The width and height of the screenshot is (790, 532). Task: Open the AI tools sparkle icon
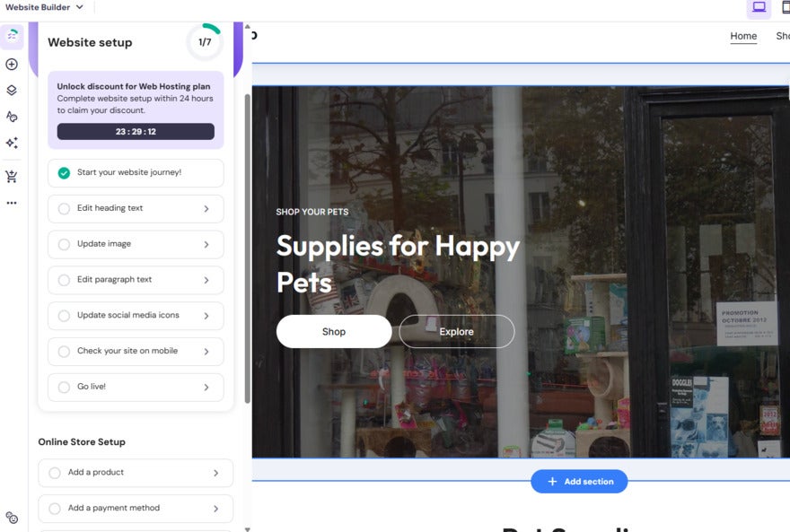pyautogui.click(x=12, y=143)
